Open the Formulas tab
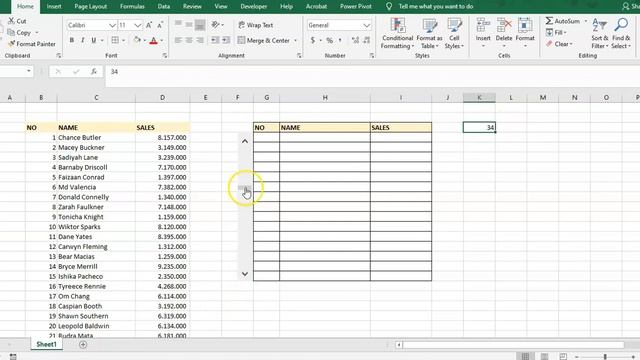Image resolution: width=640 pixels, height=360 pixels. click(x=132, y=7)
